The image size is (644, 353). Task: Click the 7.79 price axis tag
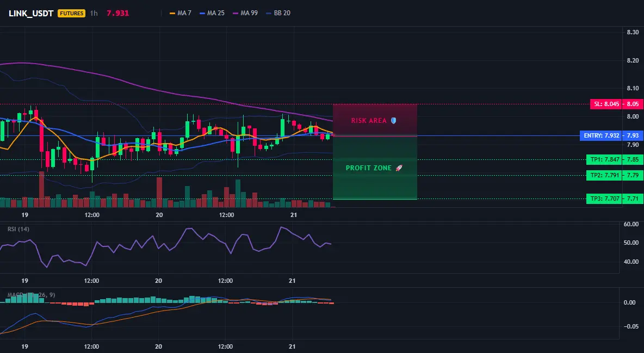coord(633,176)
